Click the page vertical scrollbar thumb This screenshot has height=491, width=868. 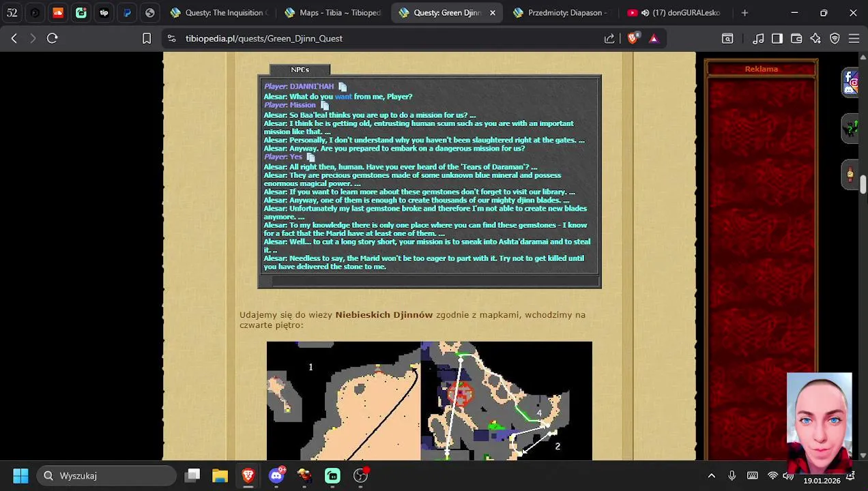coord(863,184)
